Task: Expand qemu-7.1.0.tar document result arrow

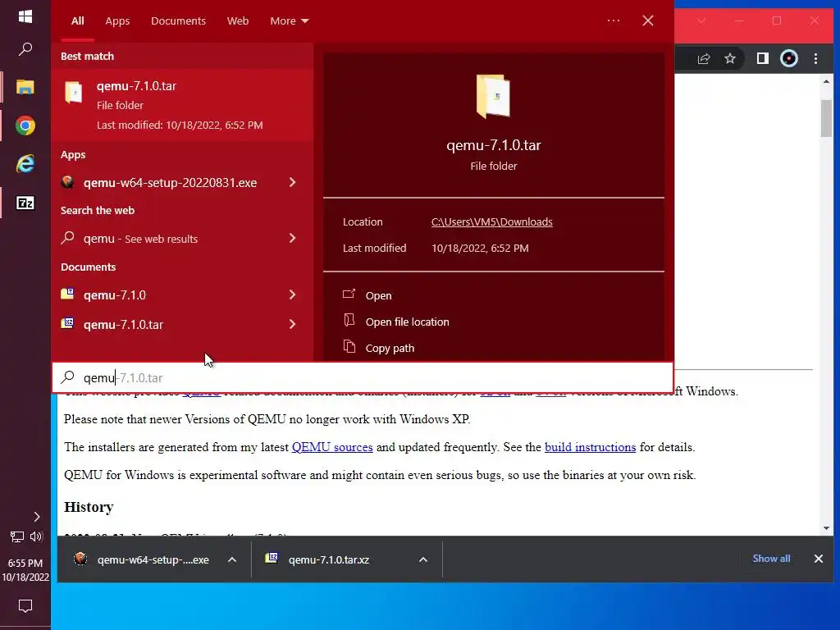Action: click(x=293, y=324)
